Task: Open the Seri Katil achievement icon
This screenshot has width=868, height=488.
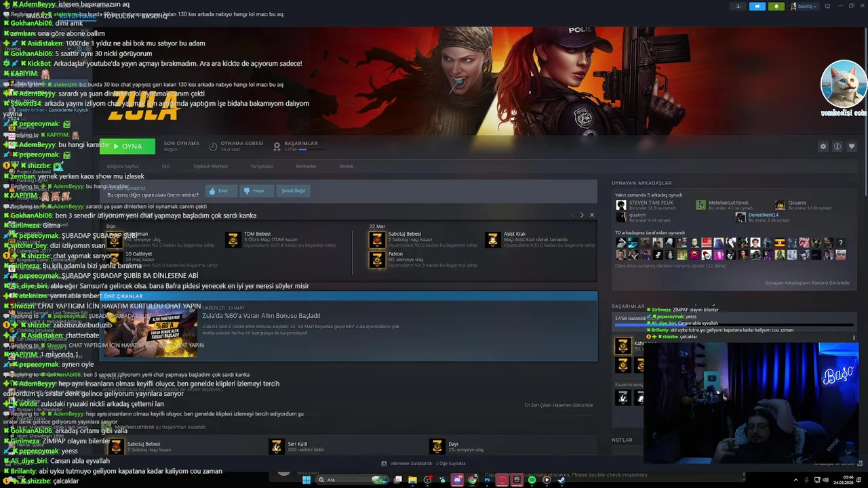Action: tap(276, 447)
